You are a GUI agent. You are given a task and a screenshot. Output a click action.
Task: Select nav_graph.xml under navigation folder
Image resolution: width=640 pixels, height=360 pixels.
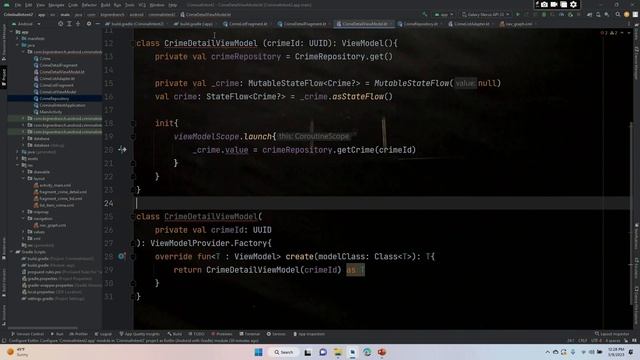pos(50,225)
